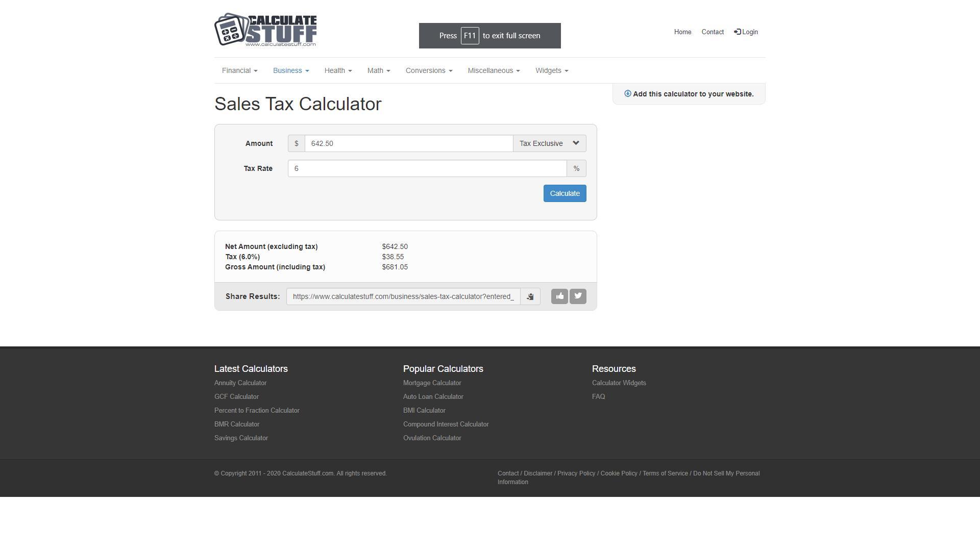980x551 pixels.
Task: Click the thumbs-up like icon
Action: (x=559, y=296)
